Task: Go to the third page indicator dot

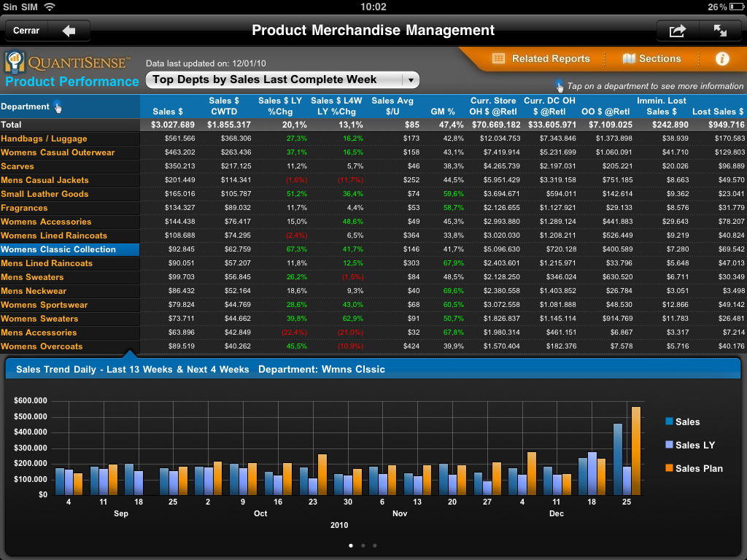Action: pos(374,545)
